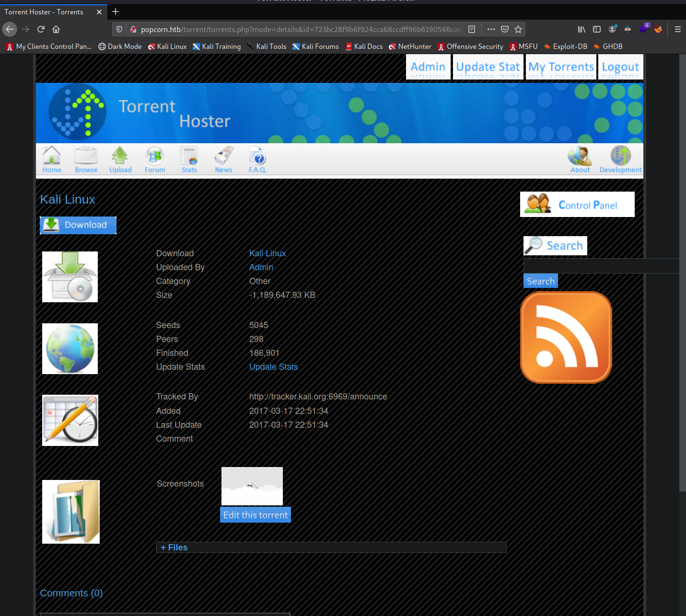Viewport: 686px width, 616px height.
Task: Click the browser back arrow
Action: (10, 29)
